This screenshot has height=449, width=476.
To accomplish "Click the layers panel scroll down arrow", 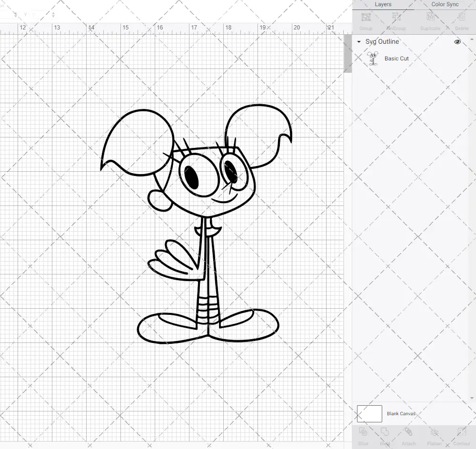I will (471, 398).
